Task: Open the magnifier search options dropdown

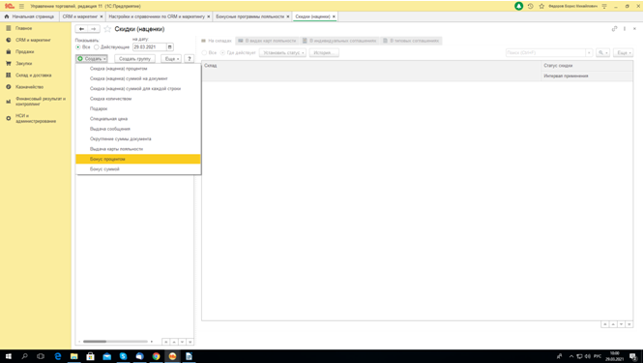Action: point(602,52)
